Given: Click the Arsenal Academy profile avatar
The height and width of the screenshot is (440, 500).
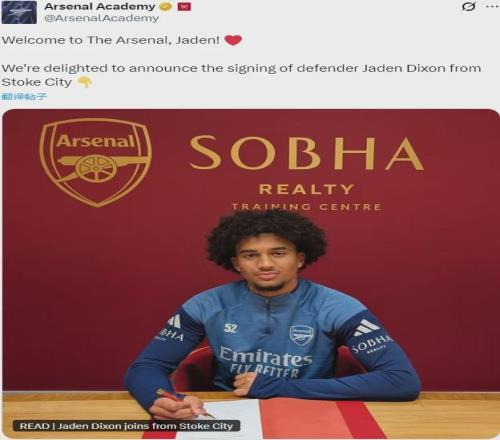Looking at the screenshot, I should tap(19, 12).
